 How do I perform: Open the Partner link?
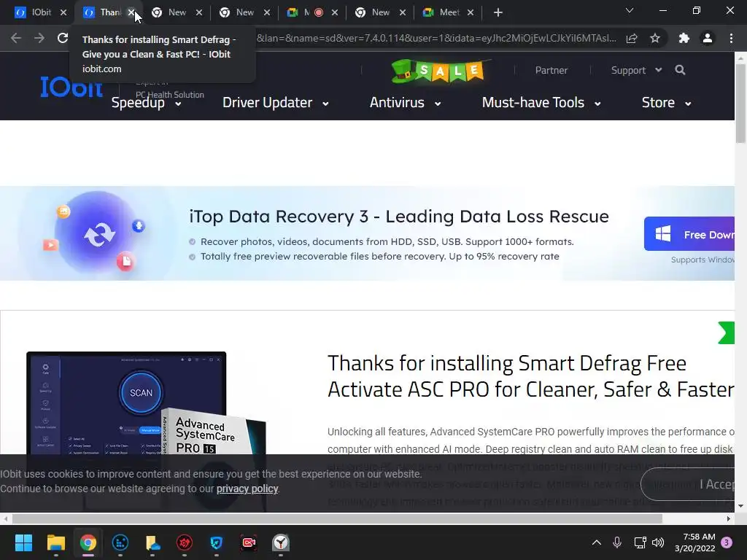(551, 70)
